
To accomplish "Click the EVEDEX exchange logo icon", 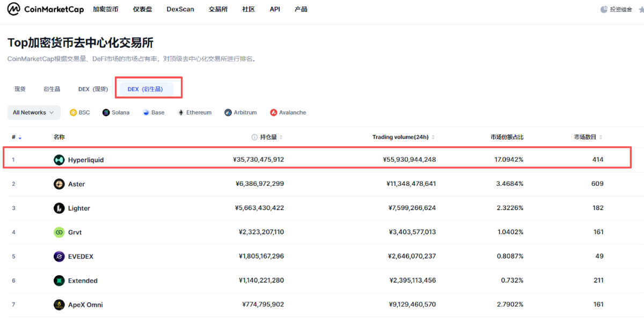I will 59,256.
